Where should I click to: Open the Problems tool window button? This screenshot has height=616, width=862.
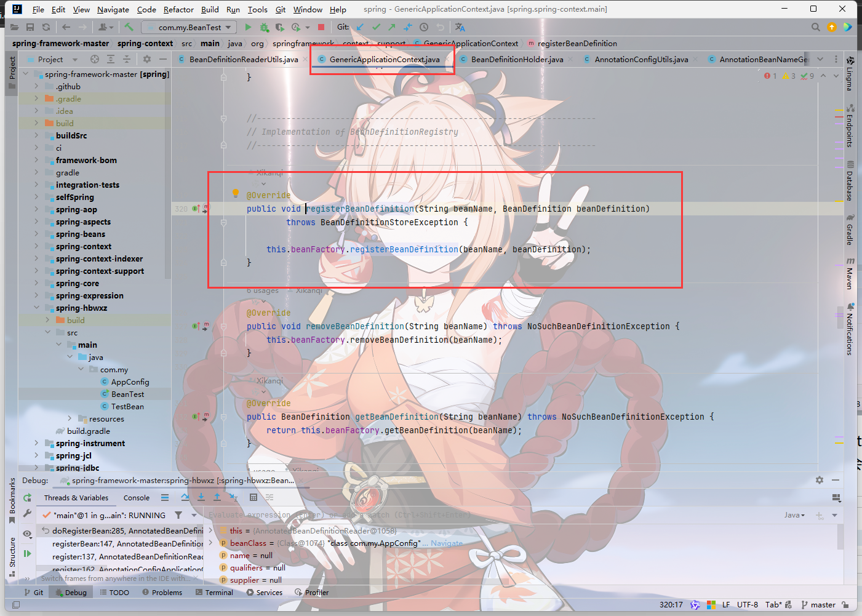pyautogui.click(x=162, y=593)
